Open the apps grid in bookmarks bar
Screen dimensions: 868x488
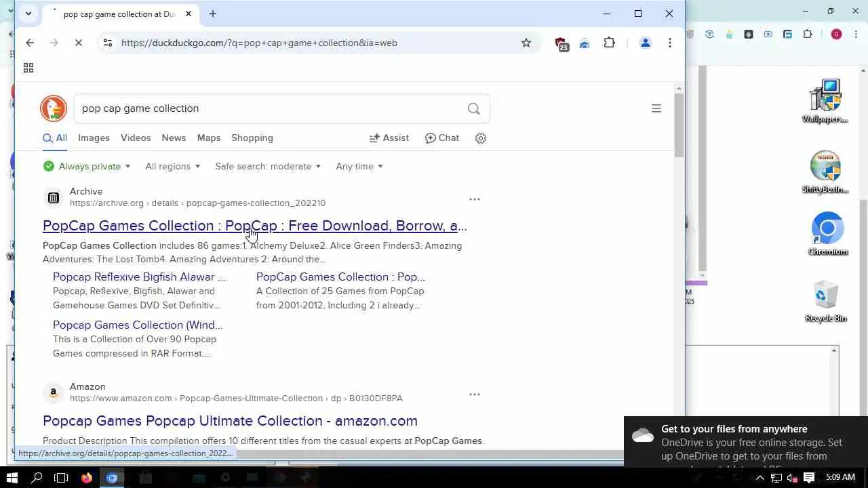pos(28,68)
